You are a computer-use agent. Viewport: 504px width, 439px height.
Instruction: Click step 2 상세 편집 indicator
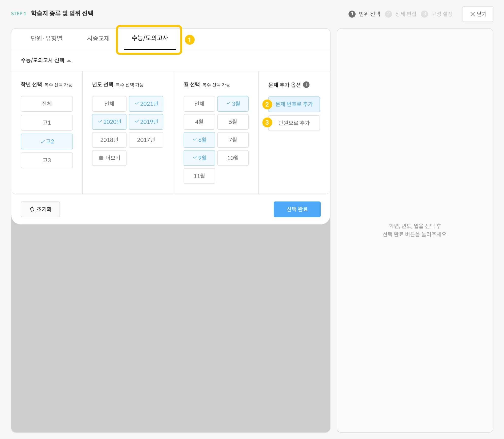click(401, 14)
